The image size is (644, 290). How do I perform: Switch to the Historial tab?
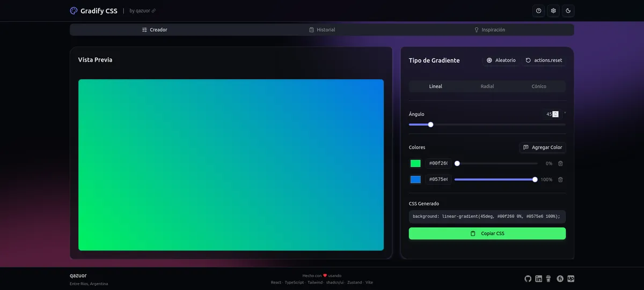pyautogui.click(x=322, y=30)
